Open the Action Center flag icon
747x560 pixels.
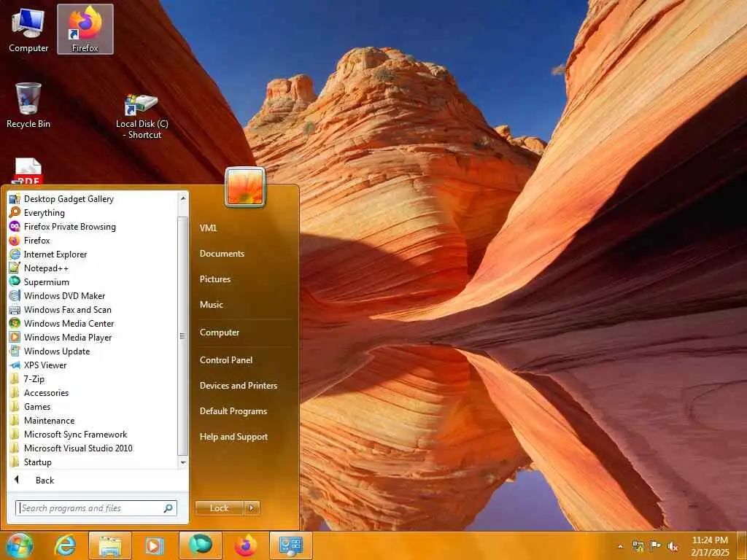(x=656, y=546)
